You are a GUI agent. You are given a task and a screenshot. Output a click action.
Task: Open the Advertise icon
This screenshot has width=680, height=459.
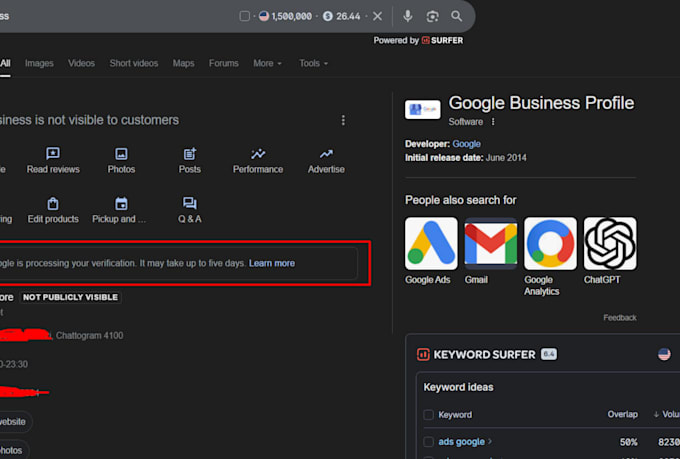pyautogui.click(x=326, y=154)
